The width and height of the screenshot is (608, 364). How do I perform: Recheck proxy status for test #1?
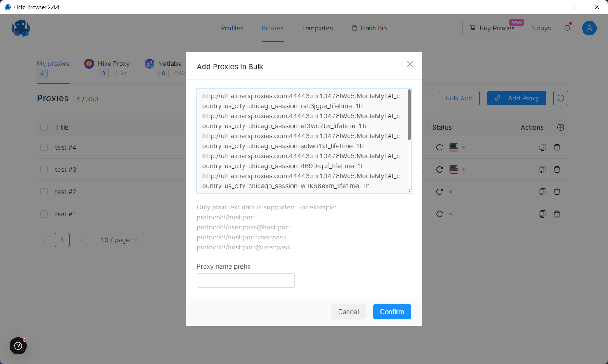click(x=439, y=214)
